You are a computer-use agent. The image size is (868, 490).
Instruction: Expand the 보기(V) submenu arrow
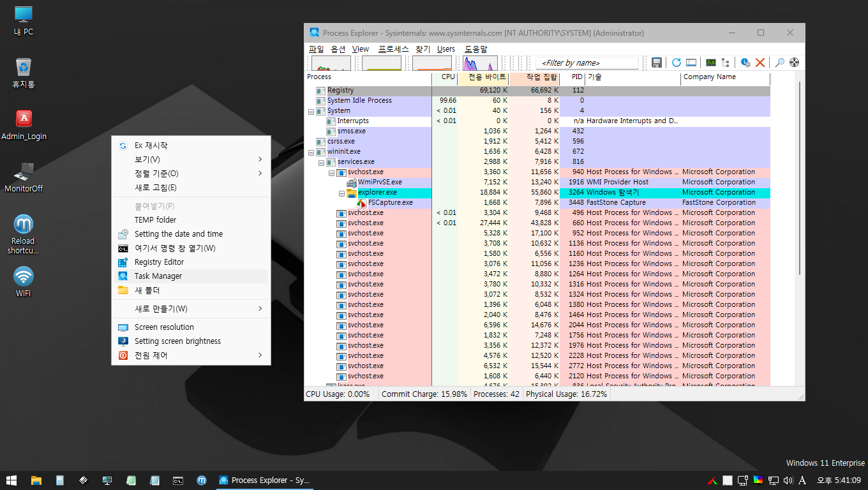tap(260, 159)
